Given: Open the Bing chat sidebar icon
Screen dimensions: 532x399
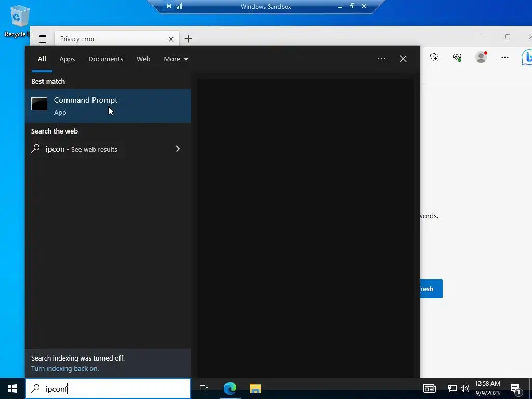Looking at the screenshot, I should coord(527,57).
